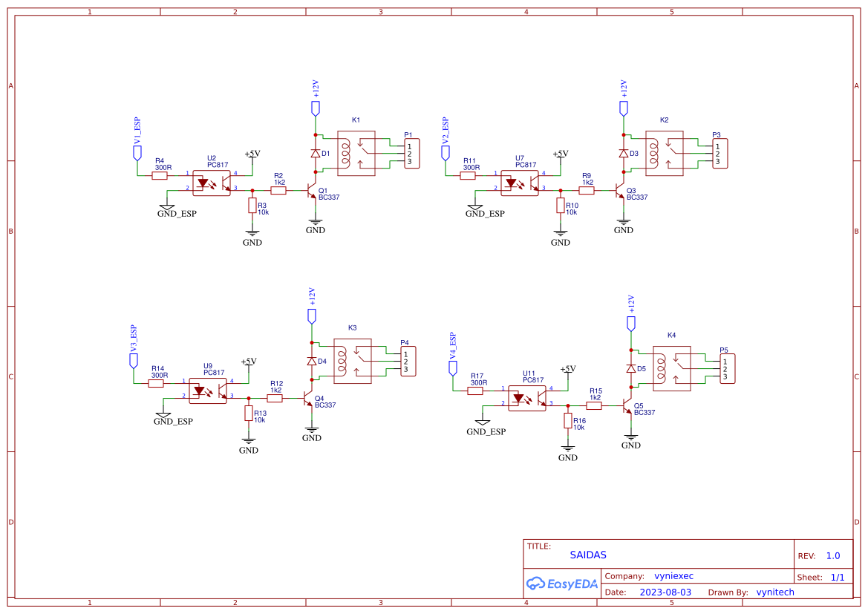Click the vynitech drawn-by name

(x=774, y=592)
